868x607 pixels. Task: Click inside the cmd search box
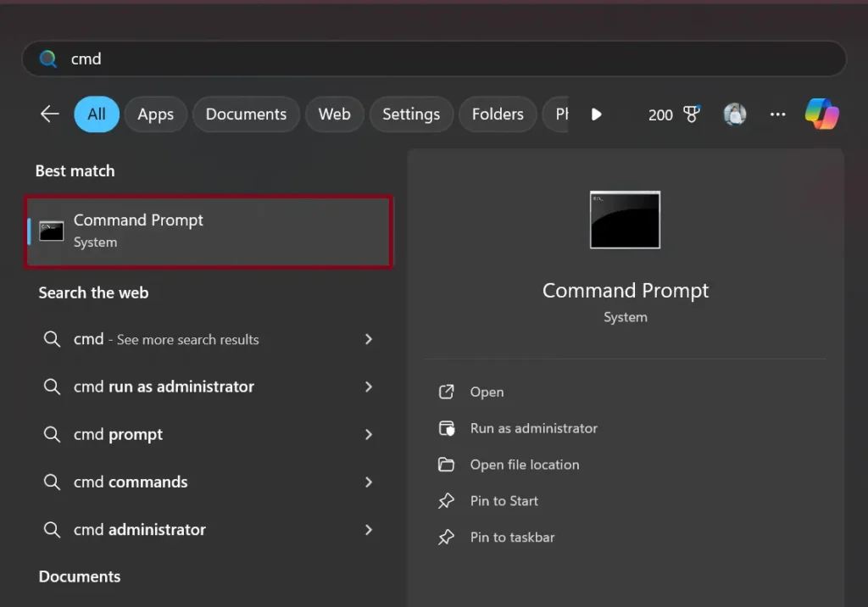(433, 58)
